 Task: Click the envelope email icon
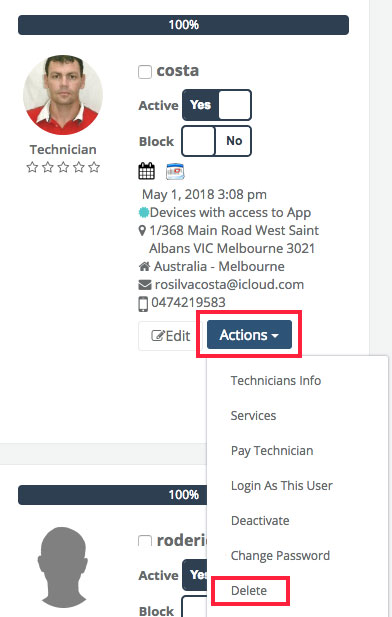(144, 284)
